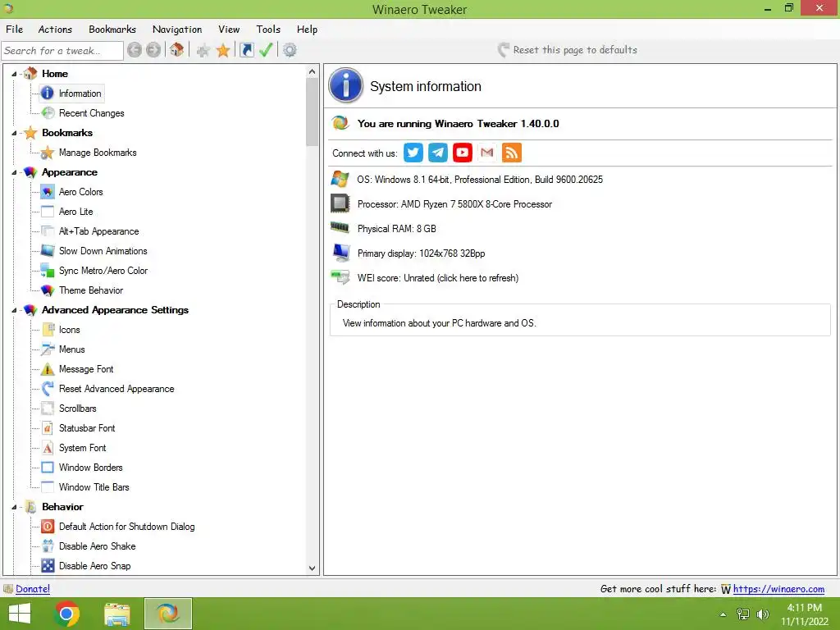Select Menus tree item
This screenshot has width=840, height=630.
(72, 349)
